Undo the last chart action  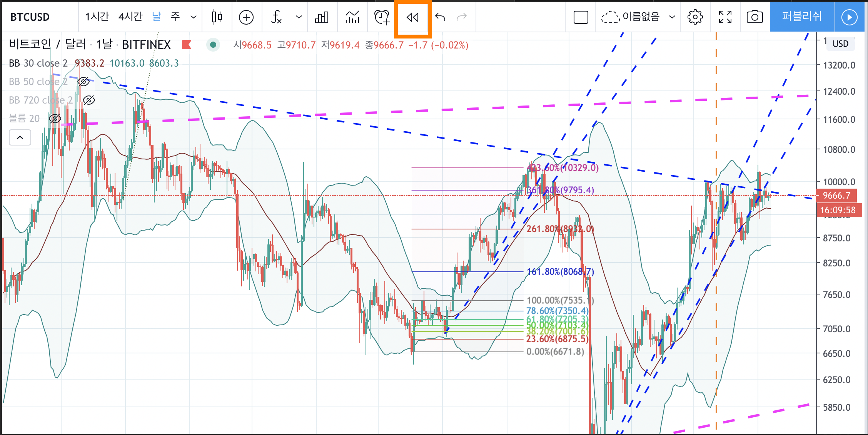(440, 17)
